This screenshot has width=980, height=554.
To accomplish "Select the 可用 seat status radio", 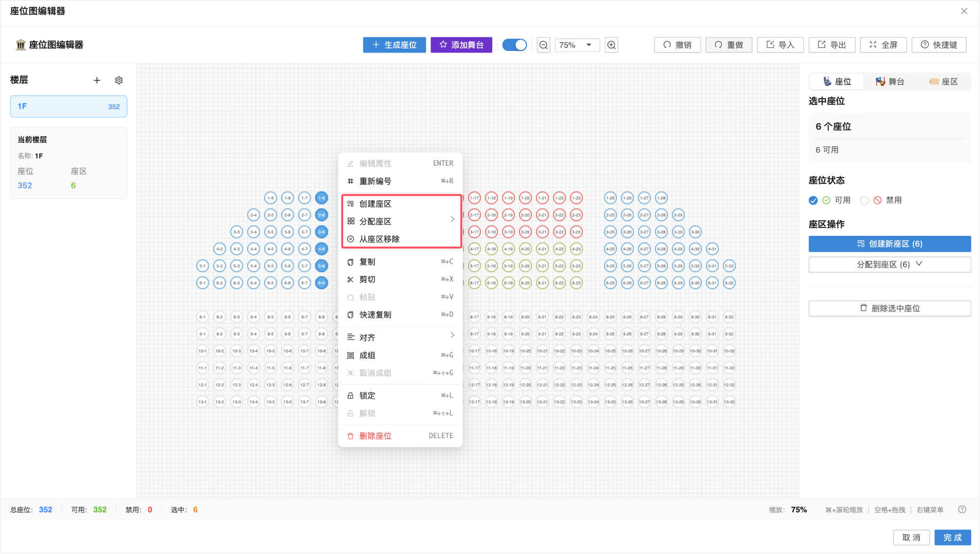I will coord(813,200).
